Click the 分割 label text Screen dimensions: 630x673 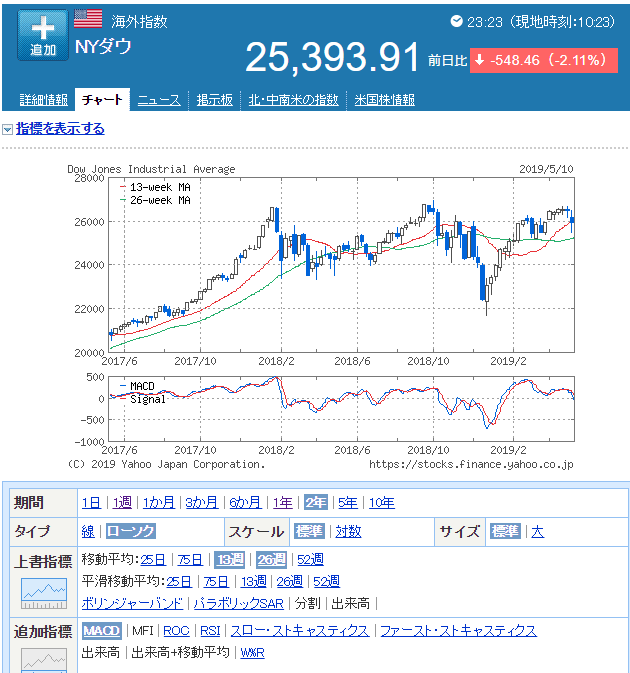click(x=308, y=603)
